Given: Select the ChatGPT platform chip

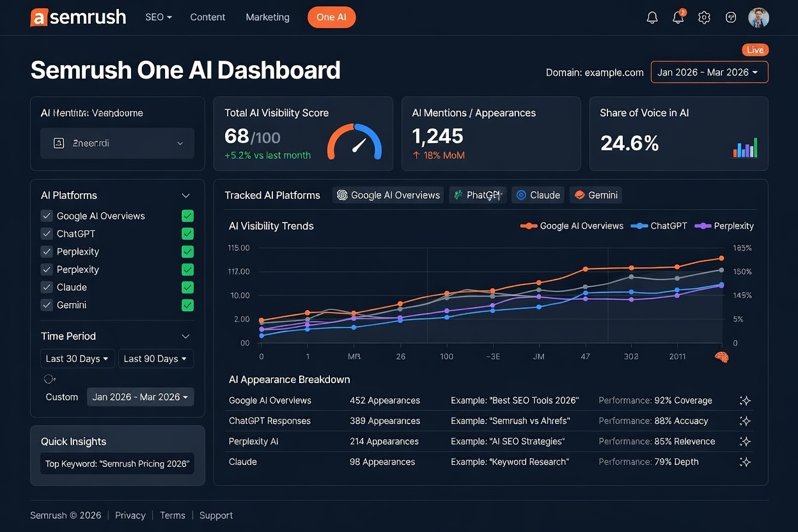Looking at the screenshot, I should pyautogui.click(x=478, y=195).
